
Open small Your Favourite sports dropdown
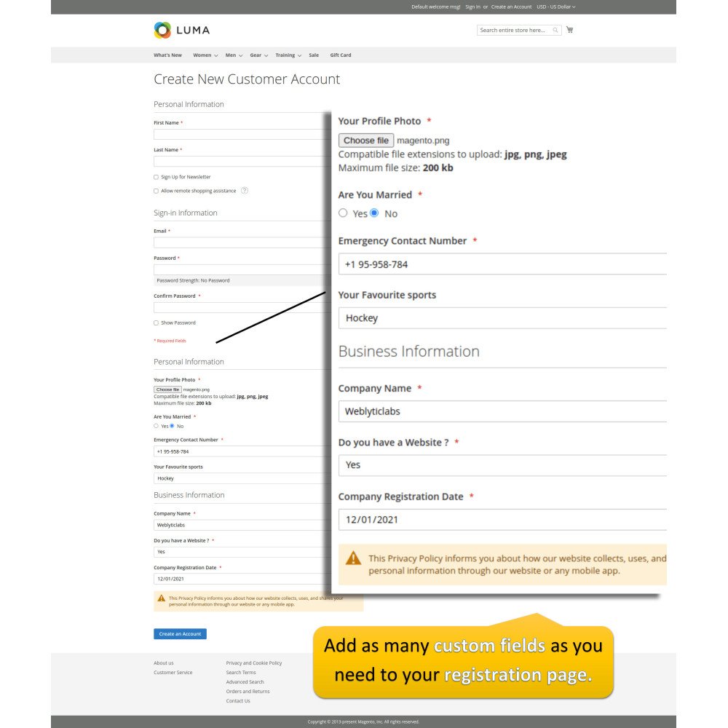[x=242, y=478]
